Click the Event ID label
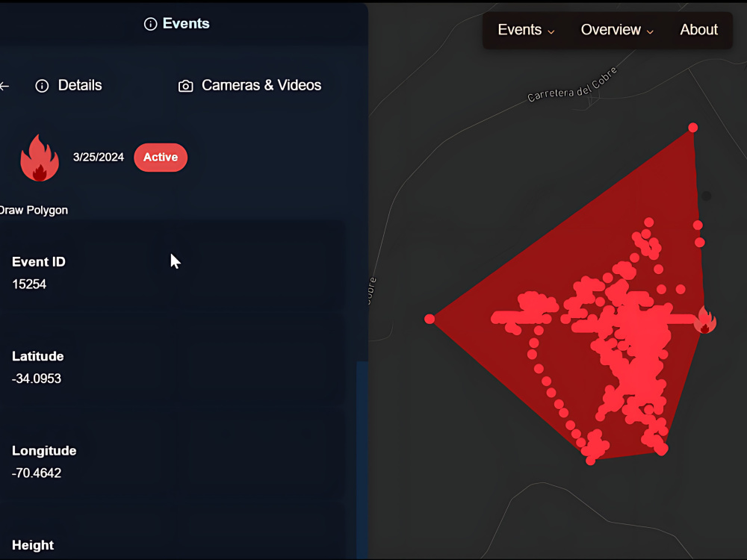 coord(39,262)
